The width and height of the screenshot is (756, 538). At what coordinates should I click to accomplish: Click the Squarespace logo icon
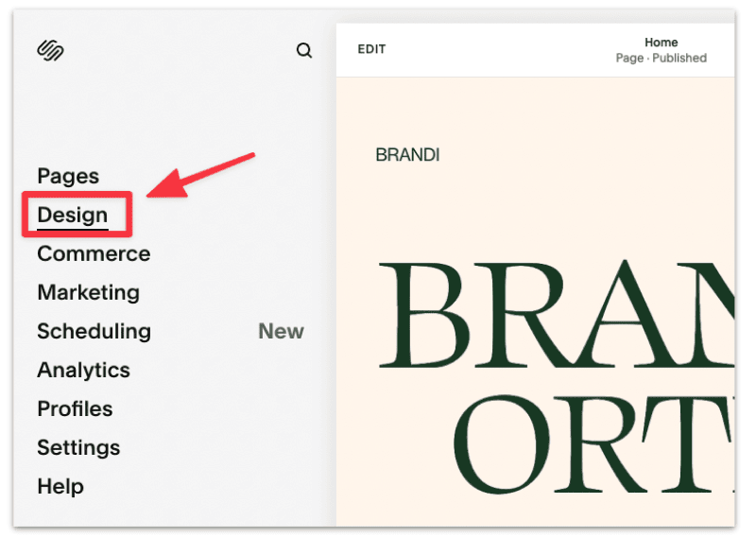(51, 50)
